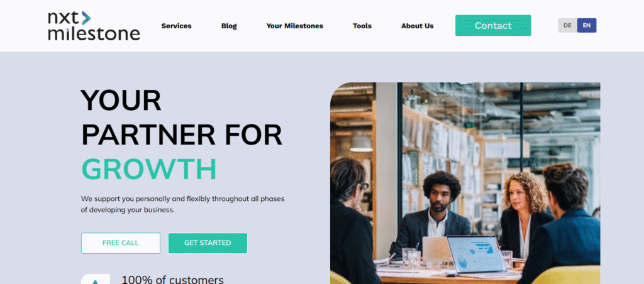Open Your Milestones in navigation

[294, 26]
